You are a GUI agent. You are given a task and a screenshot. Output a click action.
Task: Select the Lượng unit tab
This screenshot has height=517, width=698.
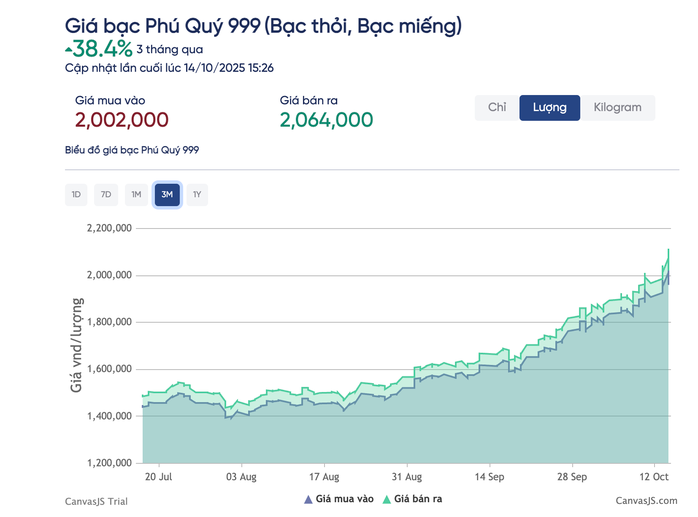click(x=549, y=108)
